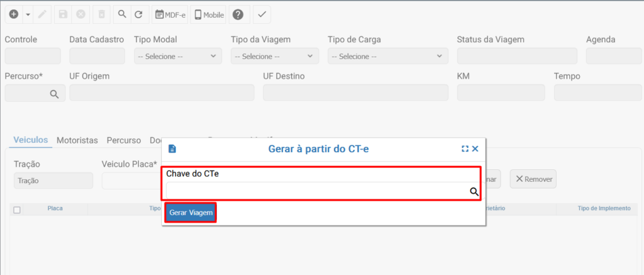This screenshot has width=644, height=275.
Task: Click the Remover button
Action: [533, 179]
